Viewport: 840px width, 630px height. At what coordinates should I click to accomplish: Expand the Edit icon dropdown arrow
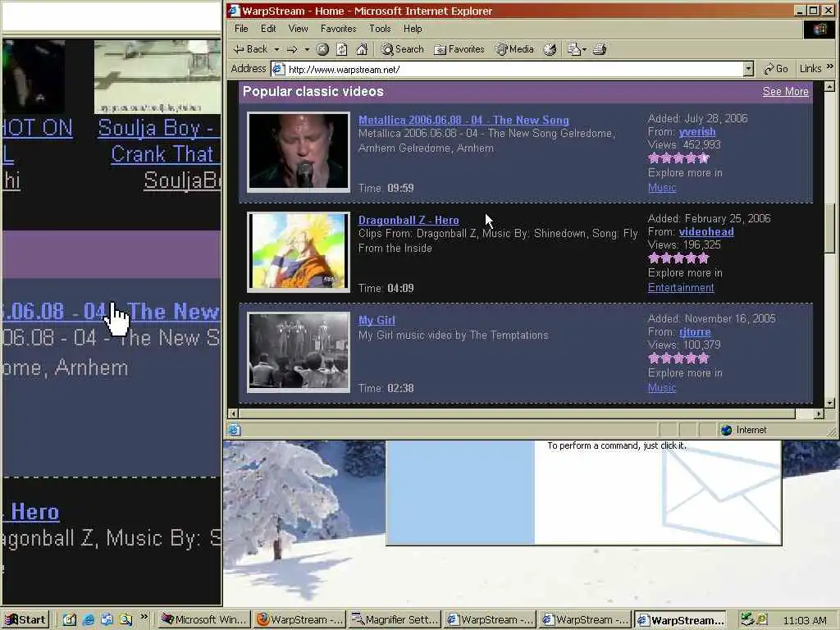coord(584,49)
